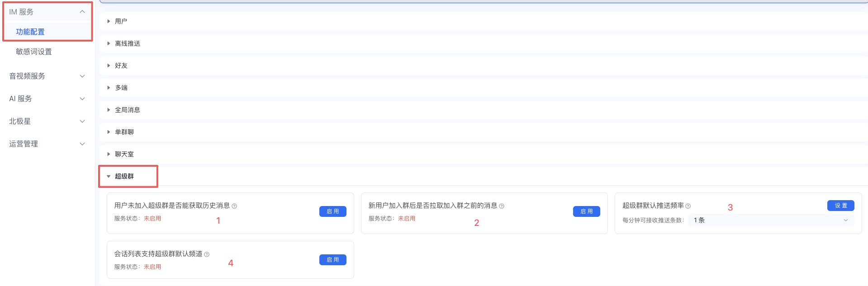This screenshot has height=286, width=868.
Task: Expand the 用户 settings panel
Action: pyautogui.click(x=484, y=21)
